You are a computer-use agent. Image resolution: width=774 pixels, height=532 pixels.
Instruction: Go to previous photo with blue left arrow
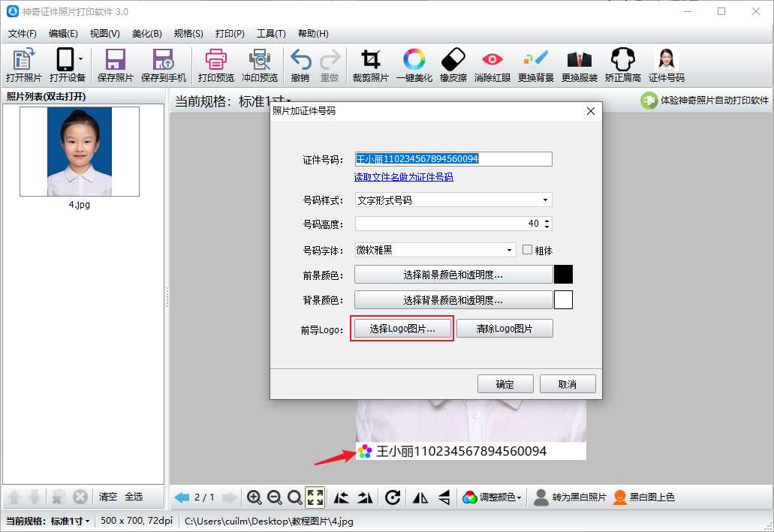182,497
